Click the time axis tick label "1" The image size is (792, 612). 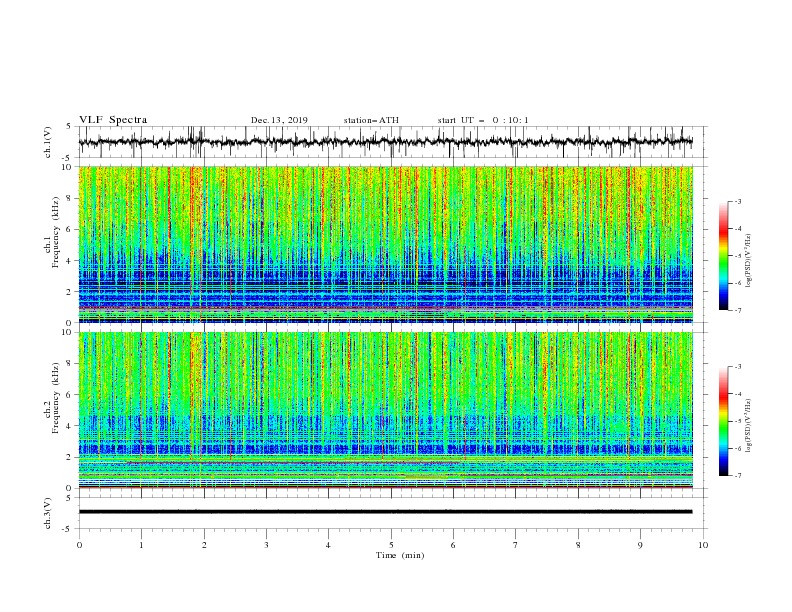[141, 545]
